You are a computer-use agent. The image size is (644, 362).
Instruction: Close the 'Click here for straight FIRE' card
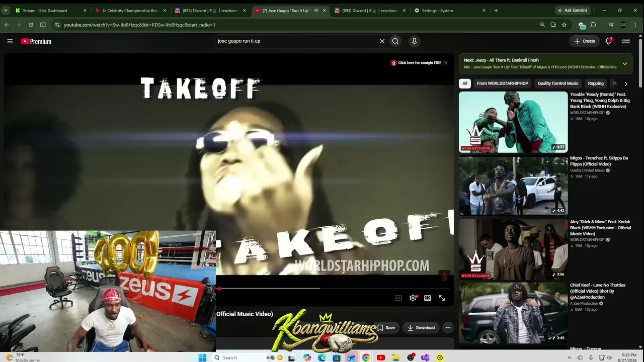[446, 63]
